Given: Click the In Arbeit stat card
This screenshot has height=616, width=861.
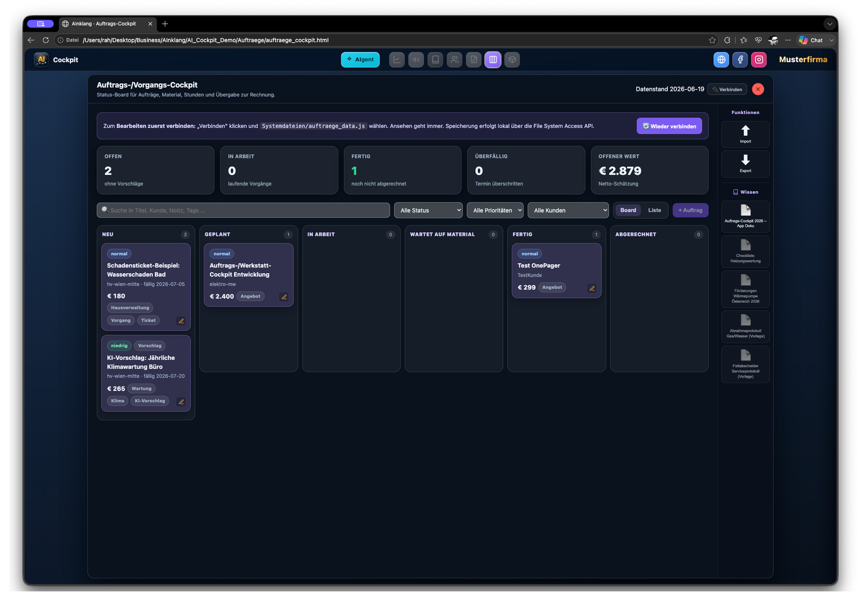Looking at the screenshot, I should (x=279, y=170).
